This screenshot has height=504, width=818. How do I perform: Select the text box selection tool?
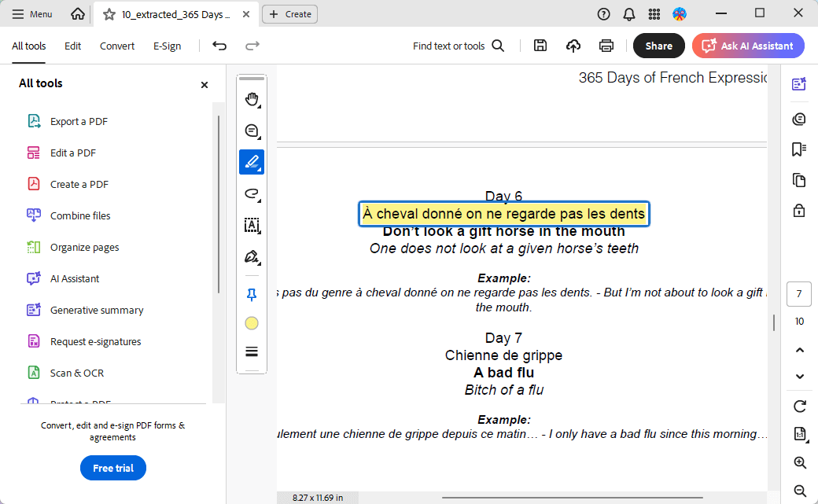pyautogui.click(x=252, y=226)
